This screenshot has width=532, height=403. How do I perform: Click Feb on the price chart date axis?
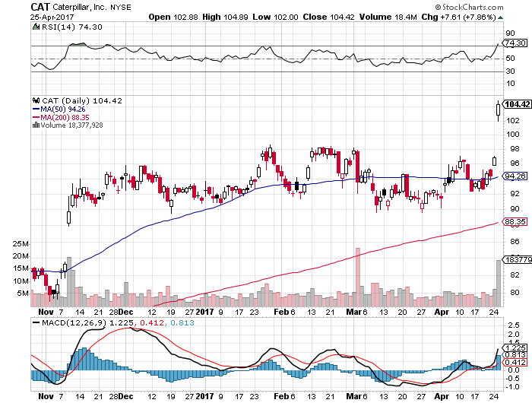281,312
